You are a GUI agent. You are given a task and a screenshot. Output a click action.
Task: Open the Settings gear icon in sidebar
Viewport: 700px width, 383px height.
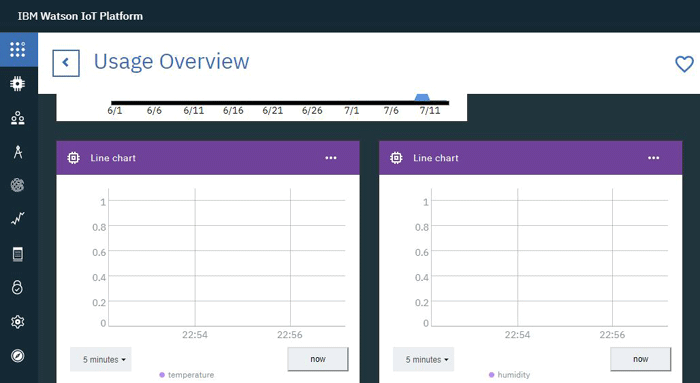click(x=17, y=321)
